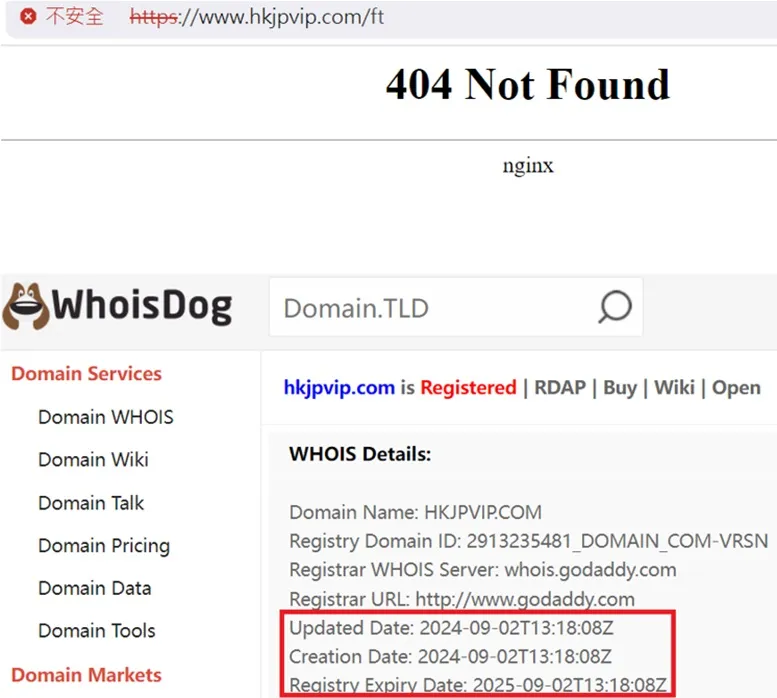
Task: Click Registrar URL godaddy.com line
Action: point(462,599)
